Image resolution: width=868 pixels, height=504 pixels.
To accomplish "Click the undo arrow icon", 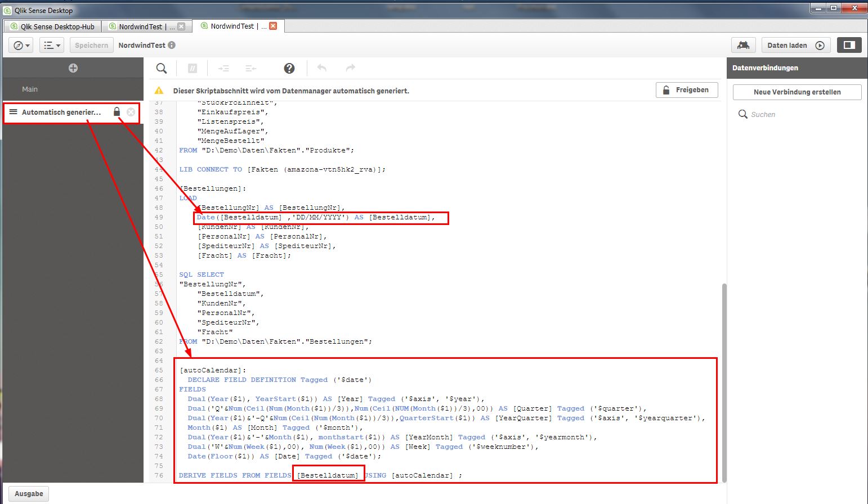I will (x=322, y=68).
